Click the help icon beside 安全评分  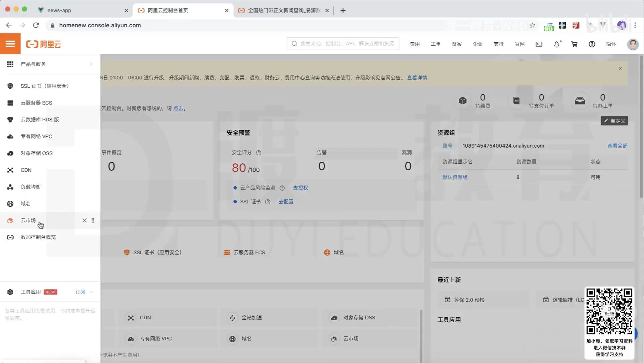coord(259,153)
